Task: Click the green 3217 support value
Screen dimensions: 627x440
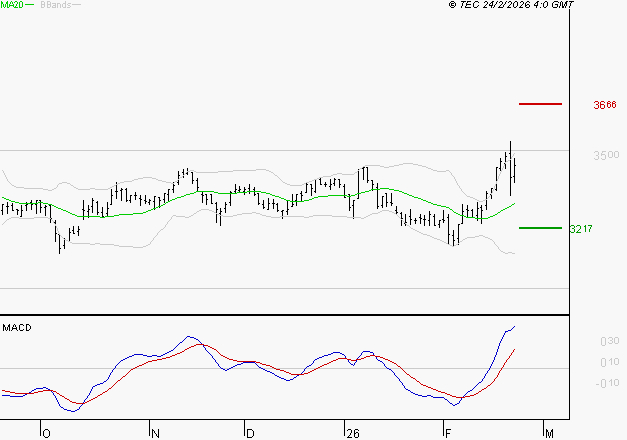Action: tap(581, 229)
